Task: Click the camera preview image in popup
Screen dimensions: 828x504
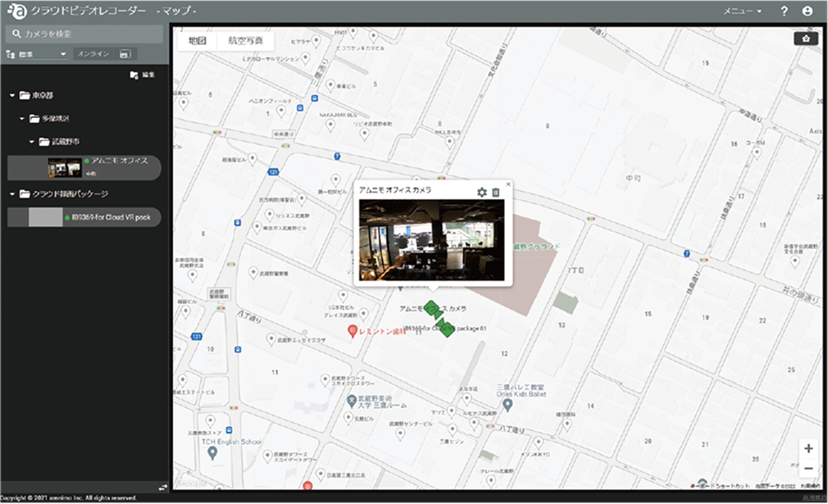Action: pyautogui.click(x=432, y=239)
